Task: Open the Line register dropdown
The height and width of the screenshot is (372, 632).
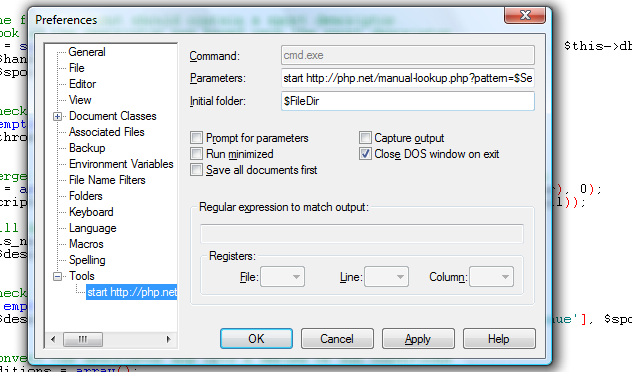Action: tap(386, 277)
